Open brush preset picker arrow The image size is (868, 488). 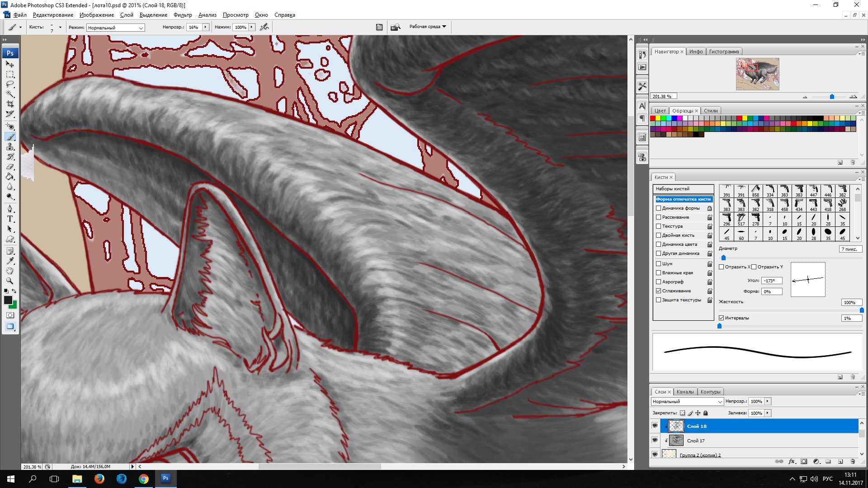point(60,27)
